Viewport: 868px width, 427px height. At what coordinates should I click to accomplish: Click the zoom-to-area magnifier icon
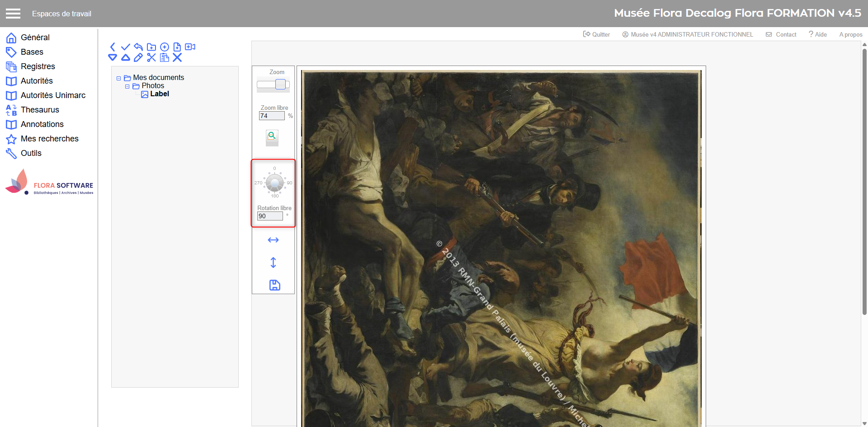272,136
